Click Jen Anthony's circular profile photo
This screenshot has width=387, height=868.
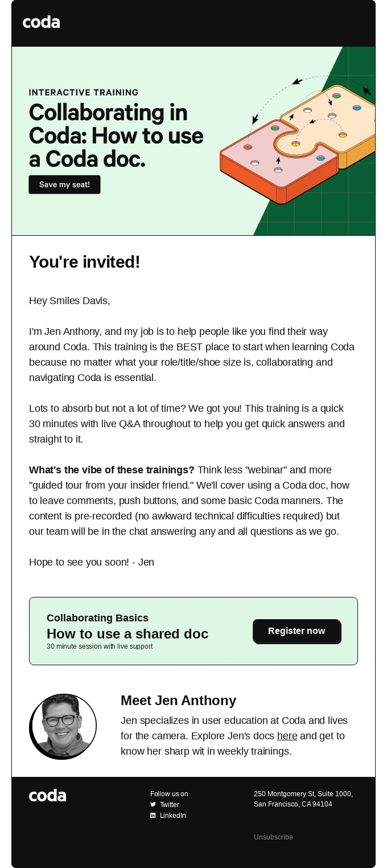[x=63, y=726]
